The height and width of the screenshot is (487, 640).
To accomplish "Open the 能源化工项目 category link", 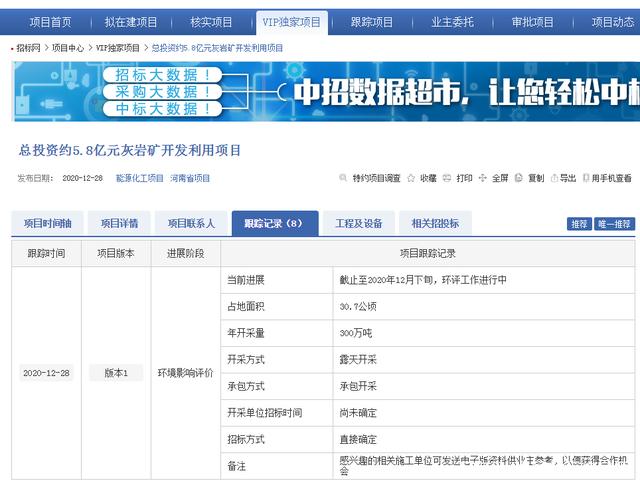I will point(140,178).
